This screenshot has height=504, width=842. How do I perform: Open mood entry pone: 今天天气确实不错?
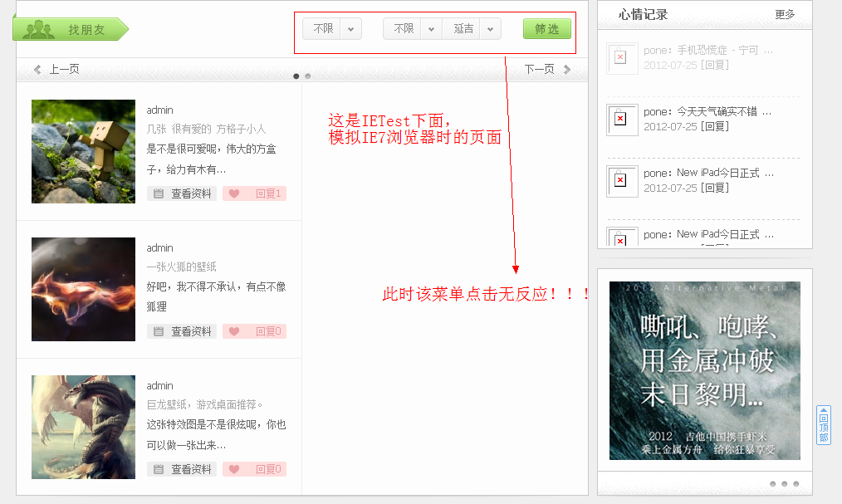click(707, 111)
